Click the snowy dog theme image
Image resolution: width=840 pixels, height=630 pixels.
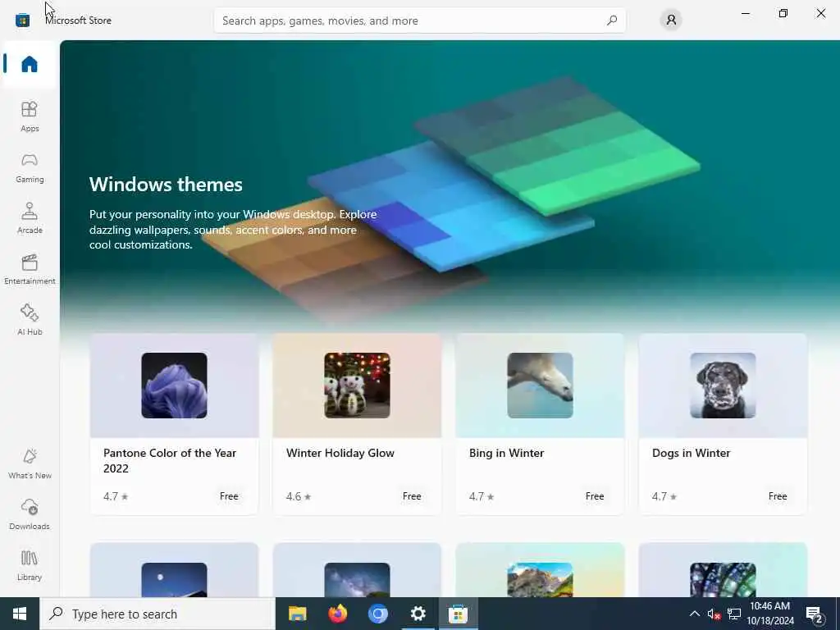tap(723, 386)
